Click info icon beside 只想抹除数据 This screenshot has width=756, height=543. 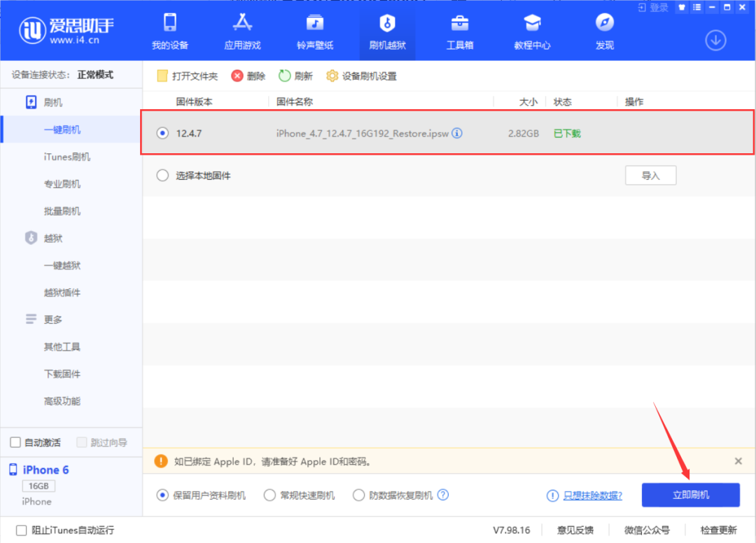tap(552, 495)
